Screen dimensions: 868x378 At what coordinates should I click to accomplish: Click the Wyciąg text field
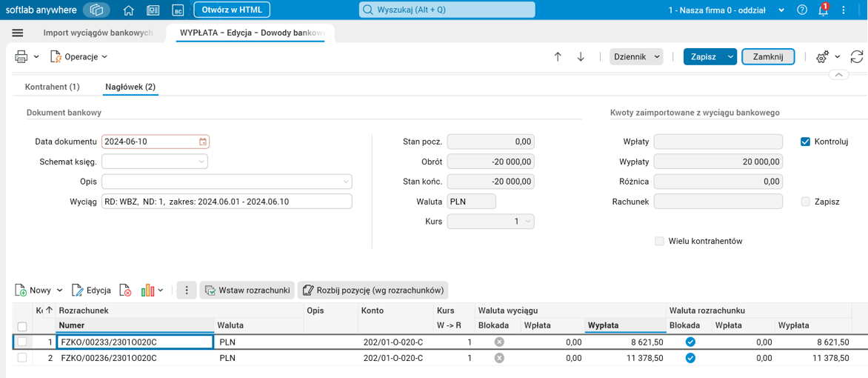tap(227, 201)
